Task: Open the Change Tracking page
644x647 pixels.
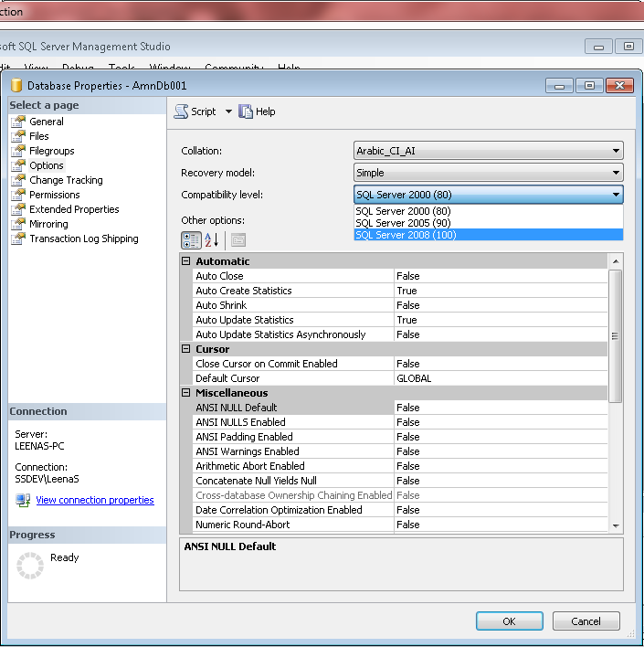Action: click(x=66, y=180)
